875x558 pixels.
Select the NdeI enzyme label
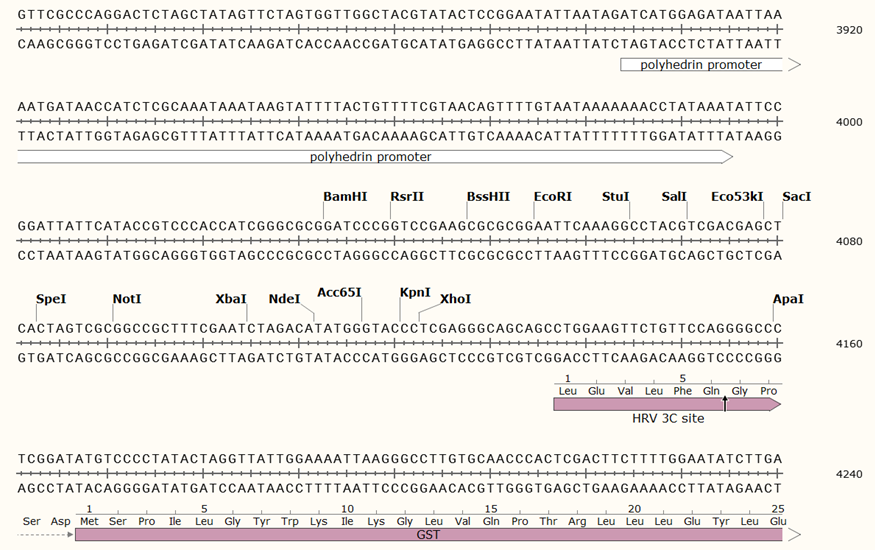pos(284,299)
